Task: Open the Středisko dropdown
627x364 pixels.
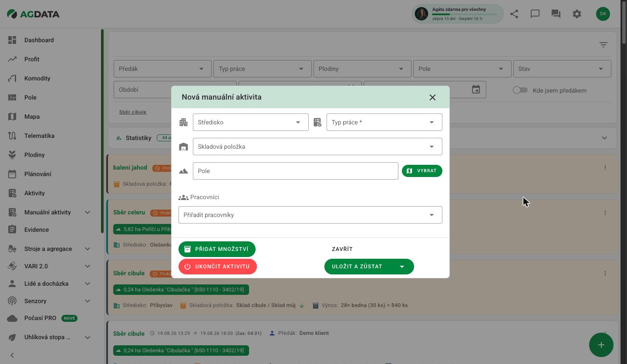Action: click(x=251, y=122)
